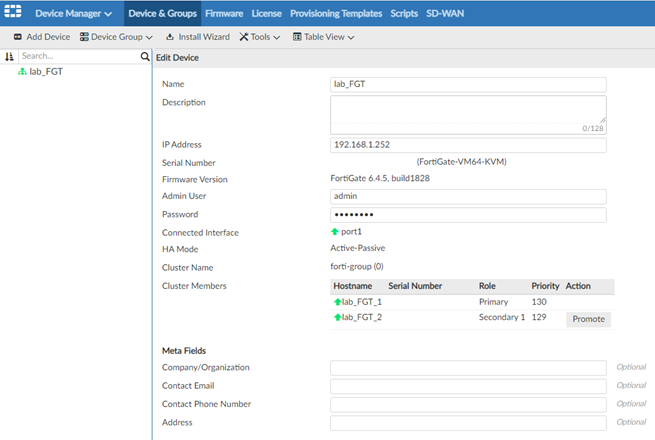Click the green arrow next to port1
The image size is (655, 440).
[x=335, y=232]
